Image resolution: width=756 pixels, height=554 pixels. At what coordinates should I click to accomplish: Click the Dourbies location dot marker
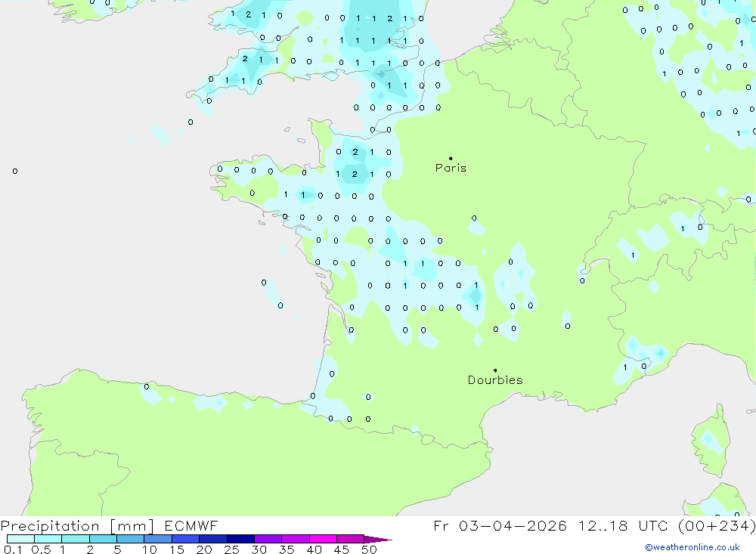[x=495, y=370]
